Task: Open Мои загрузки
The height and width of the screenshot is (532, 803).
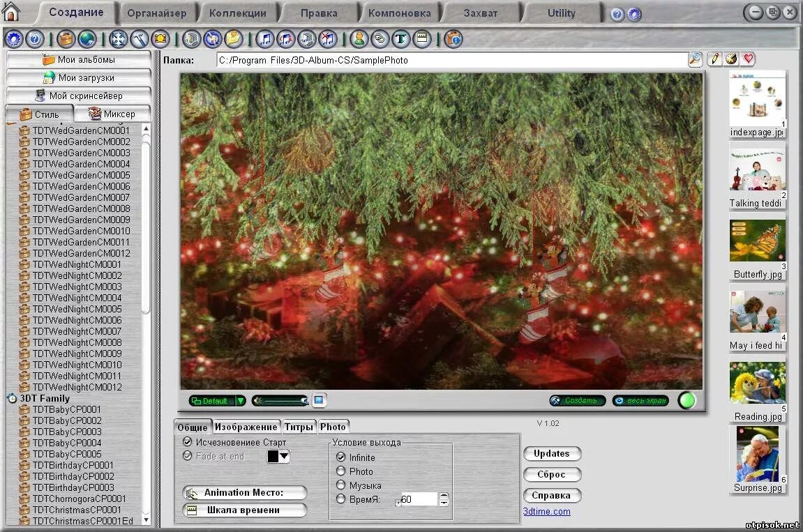Action: pyautogui.click(x=79, y=77)
